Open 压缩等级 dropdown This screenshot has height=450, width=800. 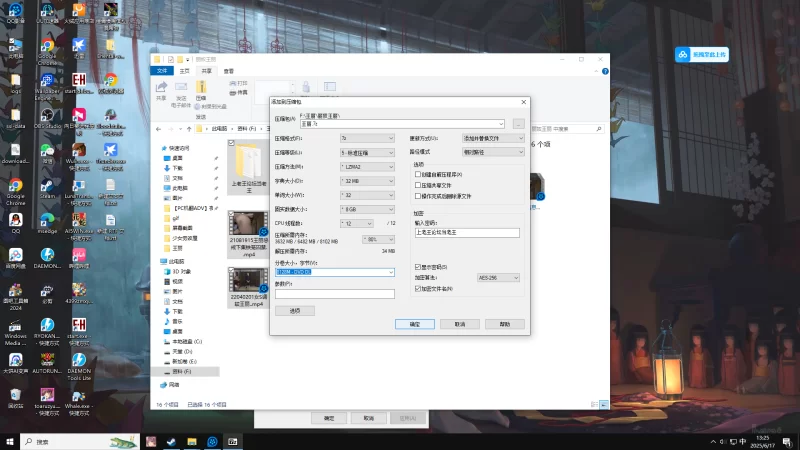pyautogui.click(x=367, y=153)
